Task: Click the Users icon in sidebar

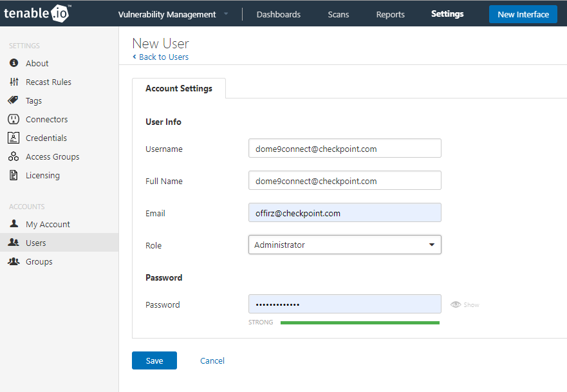Action: point(14,242)
